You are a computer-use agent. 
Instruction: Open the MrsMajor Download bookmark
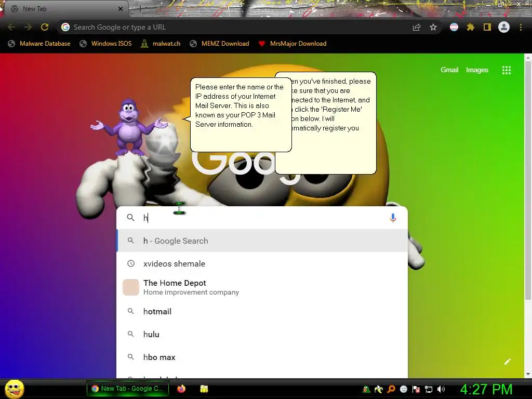point(292,44)
